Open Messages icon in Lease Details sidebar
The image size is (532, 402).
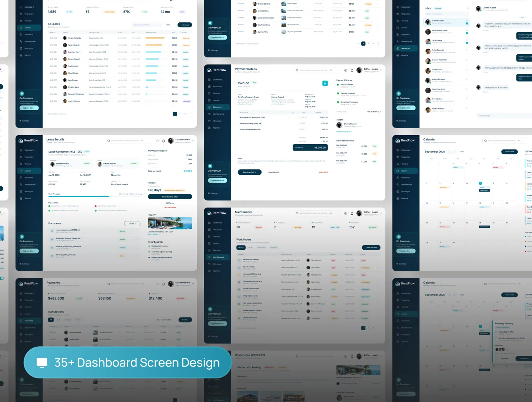coord(21,192)
